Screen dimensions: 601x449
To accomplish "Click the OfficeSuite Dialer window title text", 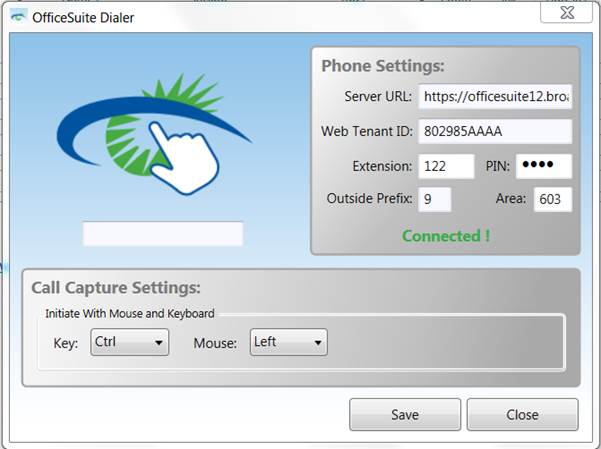I will tap(83, 18).
